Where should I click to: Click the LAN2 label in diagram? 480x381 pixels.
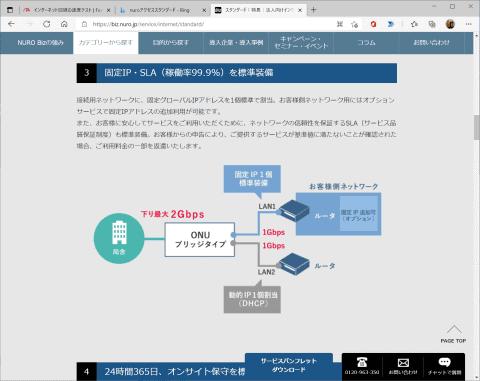pos(266,272)
